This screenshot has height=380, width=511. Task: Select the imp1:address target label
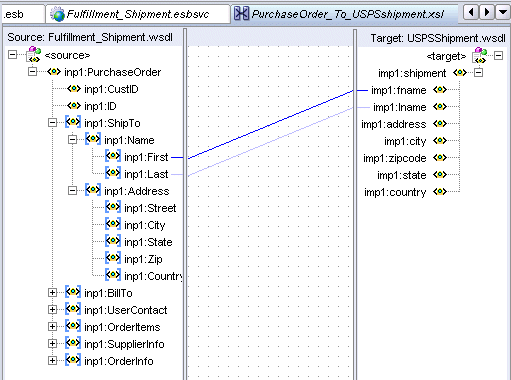(394, 124)
